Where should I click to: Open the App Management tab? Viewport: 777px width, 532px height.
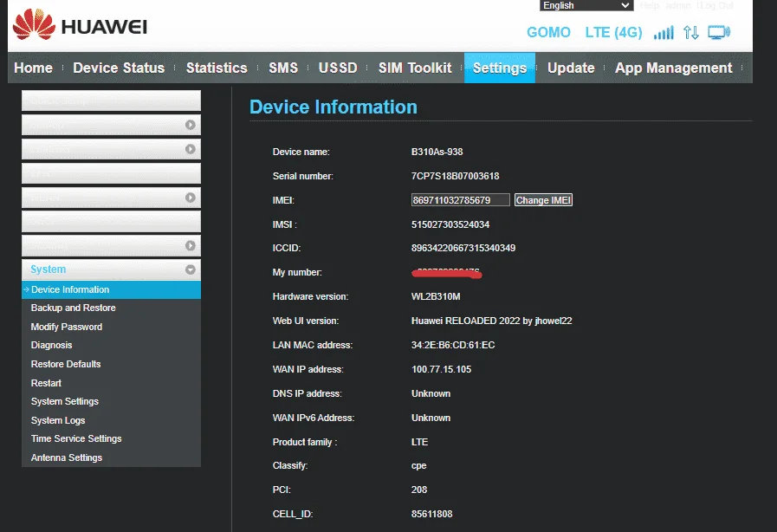click(673, 68)
